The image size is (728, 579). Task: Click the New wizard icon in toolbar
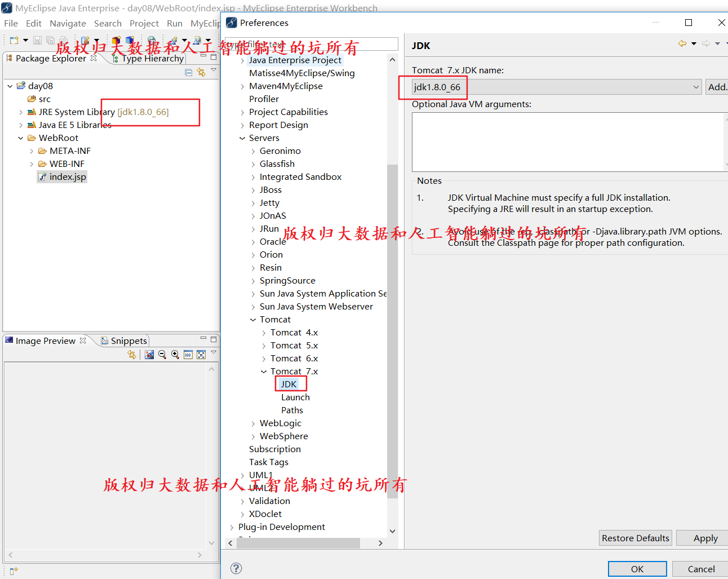14,41
